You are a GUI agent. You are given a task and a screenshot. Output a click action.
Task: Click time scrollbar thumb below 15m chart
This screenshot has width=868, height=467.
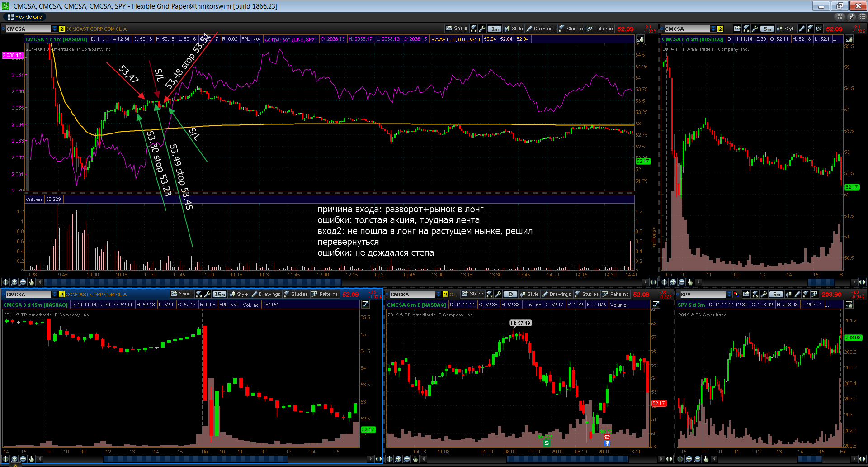pos(195,459)
